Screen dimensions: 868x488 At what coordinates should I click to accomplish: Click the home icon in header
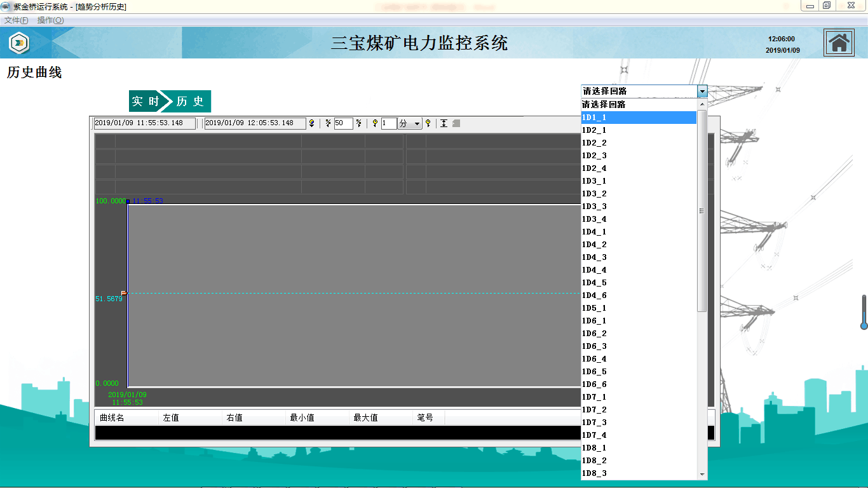[x=839, y=43]
